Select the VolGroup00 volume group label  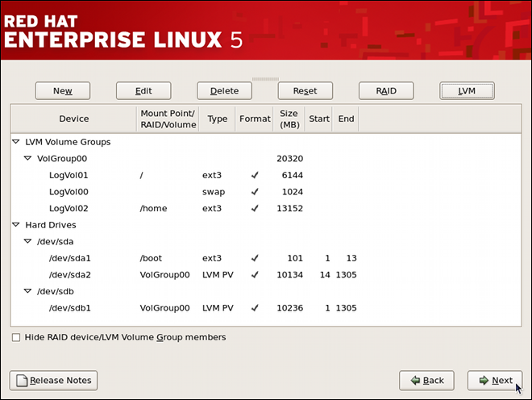(62, 159)
